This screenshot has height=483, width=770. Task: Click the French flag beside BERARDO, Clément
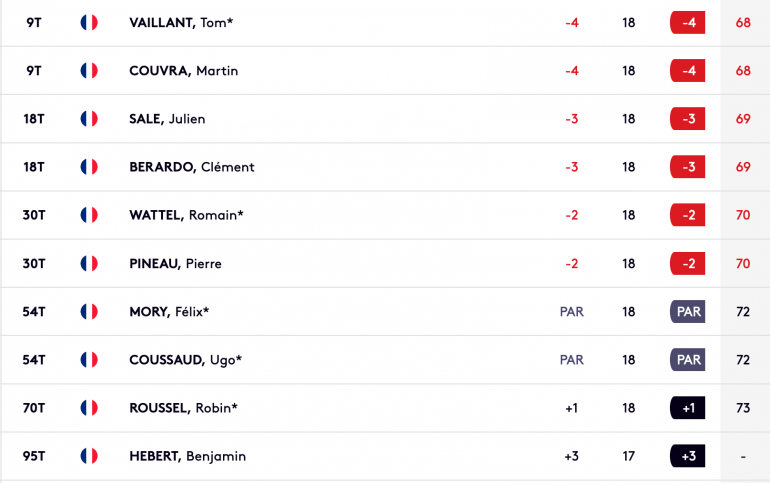pyautogui.click(x=89, y=167)
